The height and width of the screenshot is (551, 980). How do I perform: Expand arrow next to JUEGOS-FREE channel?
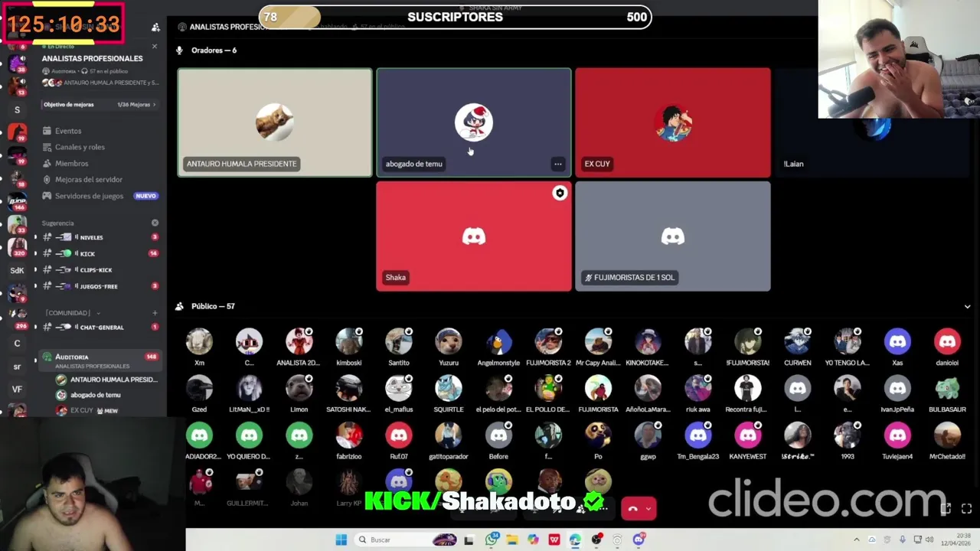click(x=35, y=286)
